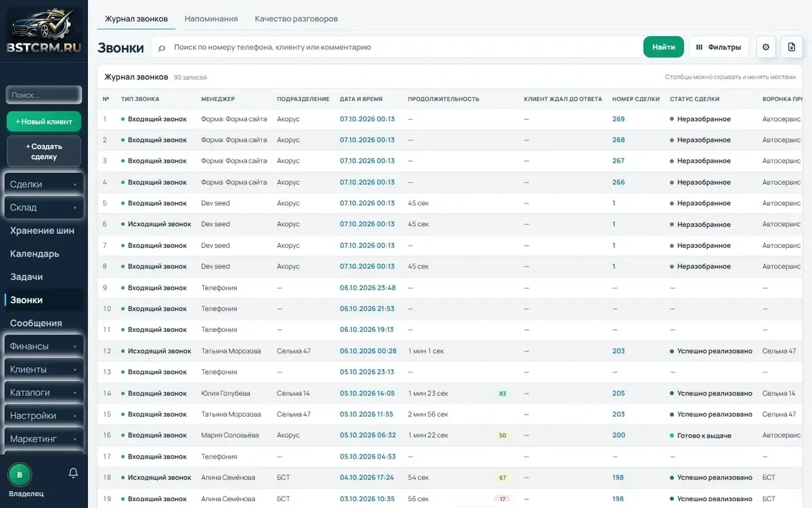
Task: Click duration 54 сек
Action: click(x=418, y=478)
